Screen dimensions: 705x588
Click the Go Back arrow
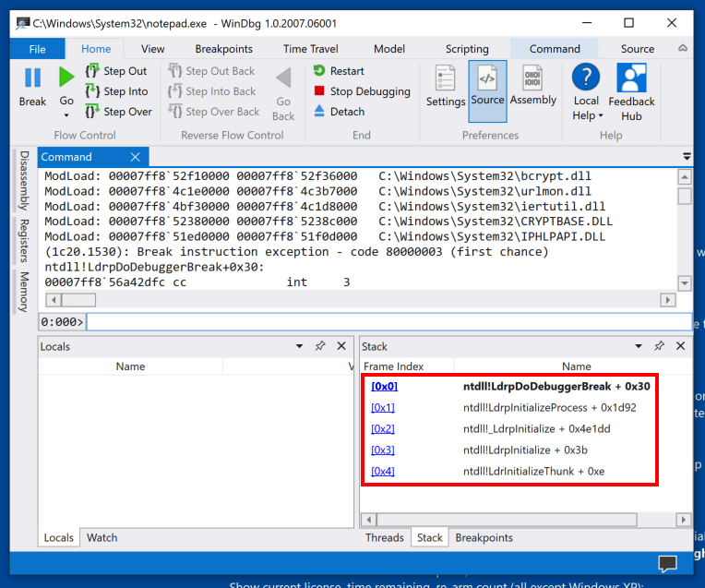(x=283, y=78)
